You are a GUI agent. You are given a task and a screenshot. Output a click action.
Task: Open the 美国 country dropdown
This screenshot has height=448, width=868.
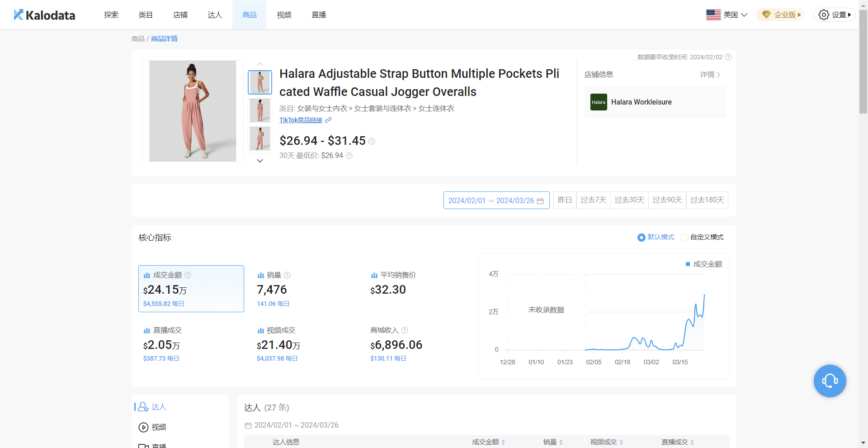726,15
